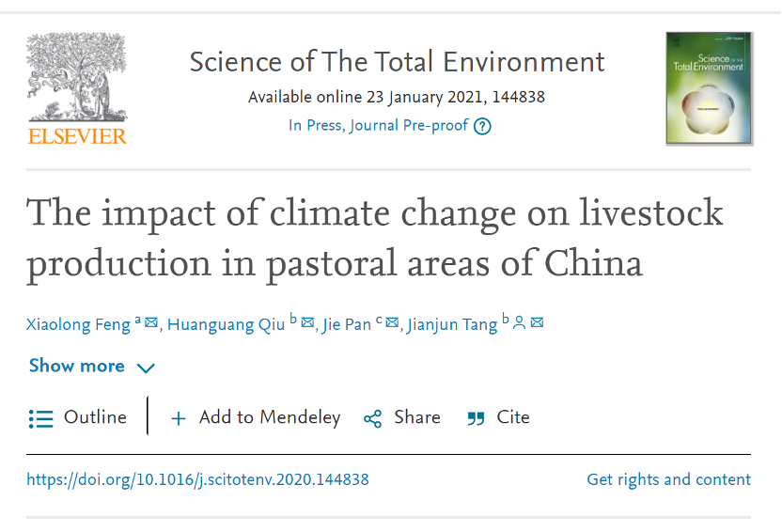Open the article DOI link
The width and height of the screenshot is (782, 532).
point(197,479)
